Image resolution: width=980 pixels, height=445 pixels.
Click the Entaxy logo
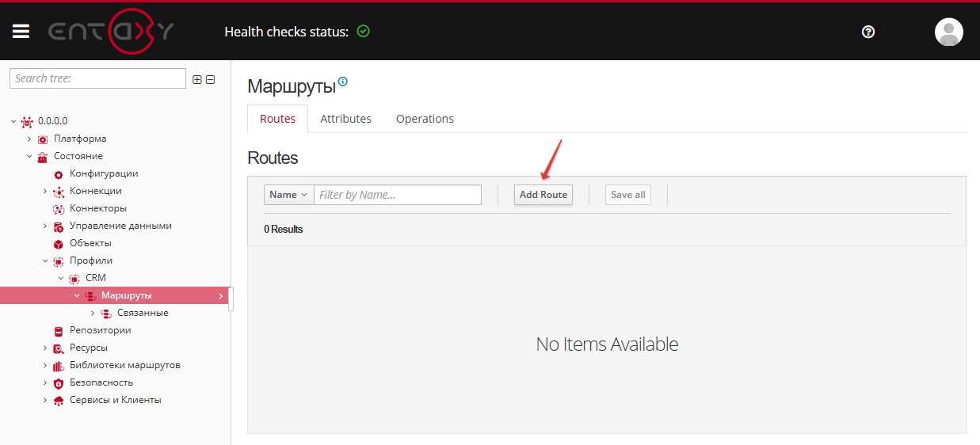[111, 31]
